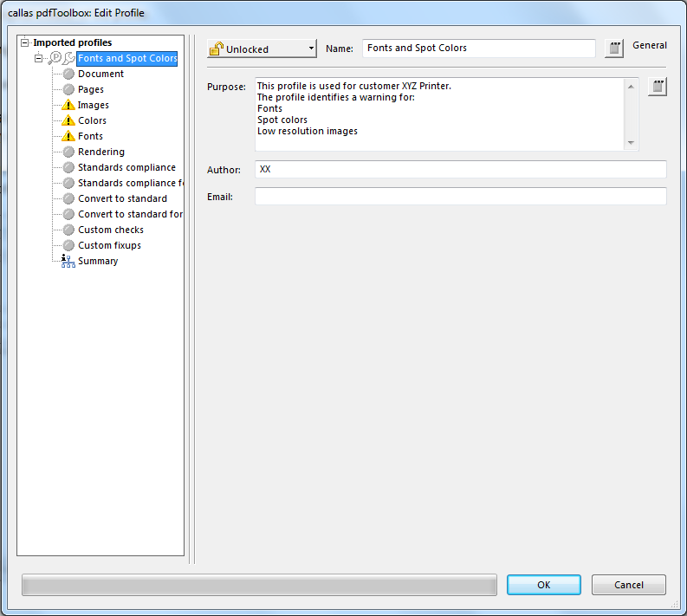Select Rendering in the profile tree
The image size is (687, 616).
coord(100,152)
